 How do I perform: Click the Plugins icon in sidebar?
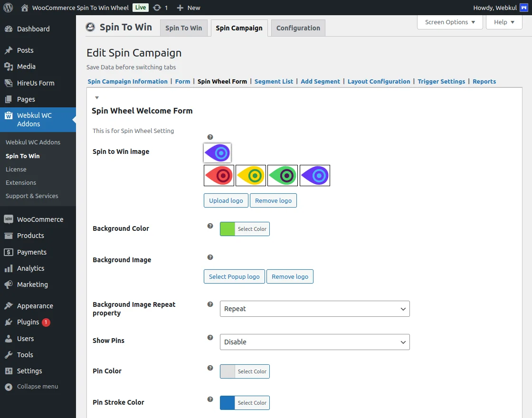pos(9,322)
